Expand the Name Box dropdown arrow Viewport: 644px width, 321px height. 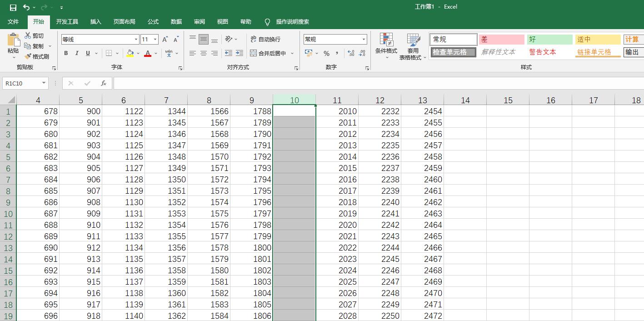tap(44, 83)
